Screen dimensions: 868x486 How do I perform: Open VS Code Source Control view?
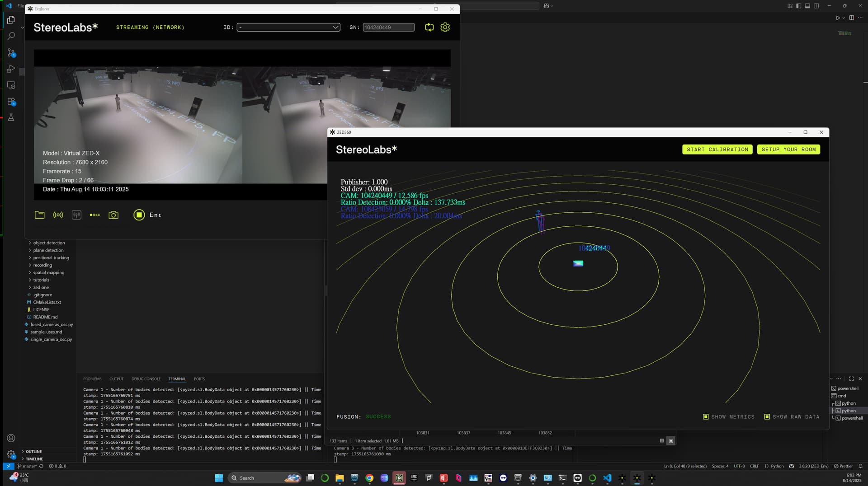coord(11,53)
